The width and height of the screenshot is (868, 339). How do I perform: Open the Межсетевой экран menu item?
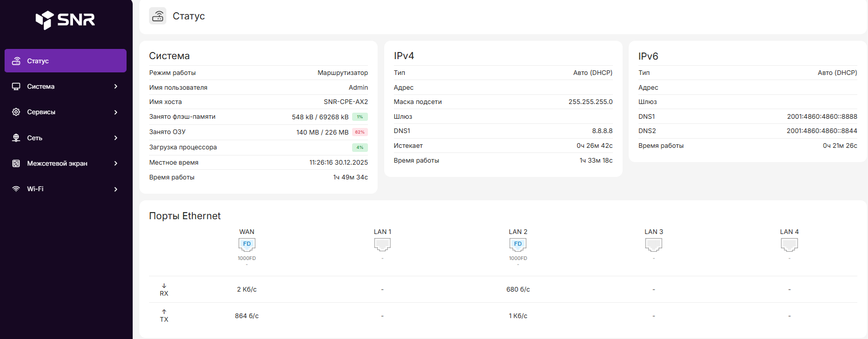click(x=57, y=163)
